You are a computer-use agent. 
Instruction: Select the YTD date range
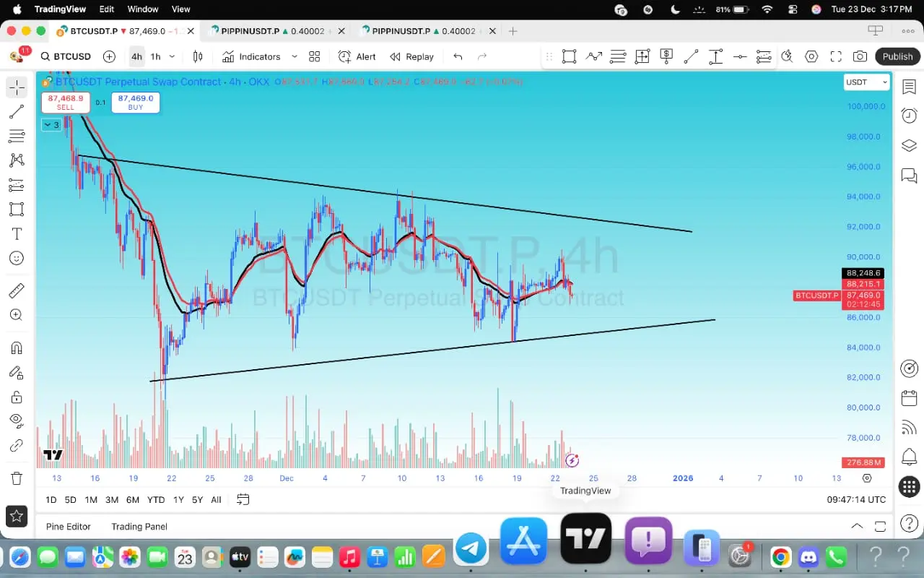coord(156,500)
